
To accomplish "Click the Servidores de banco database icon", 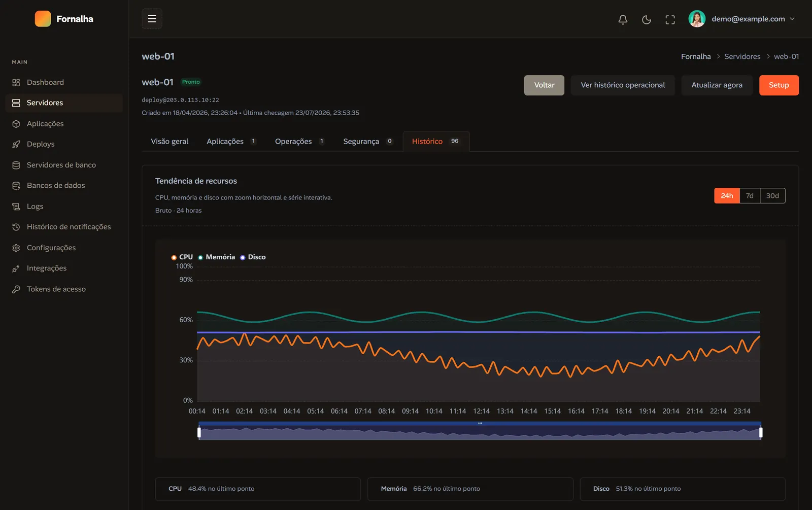I will pos(16,165).
